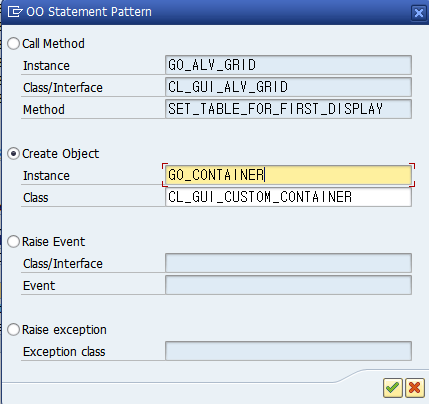Image resolution: width=429 pixels, height=404 pixels.
Task: Click the Method label under Call Method
Action: (44, 110)
